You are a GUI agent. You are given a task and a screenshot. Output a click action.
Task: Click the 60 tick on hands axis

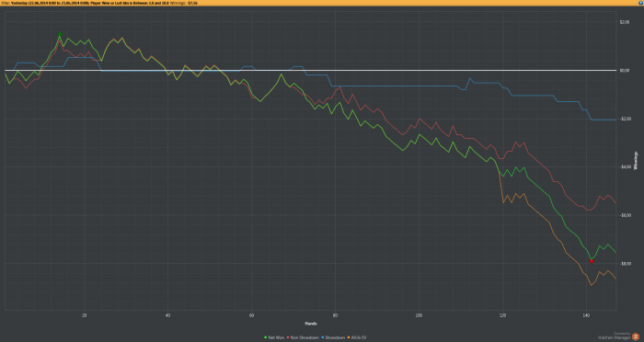(x=251, y=315)
